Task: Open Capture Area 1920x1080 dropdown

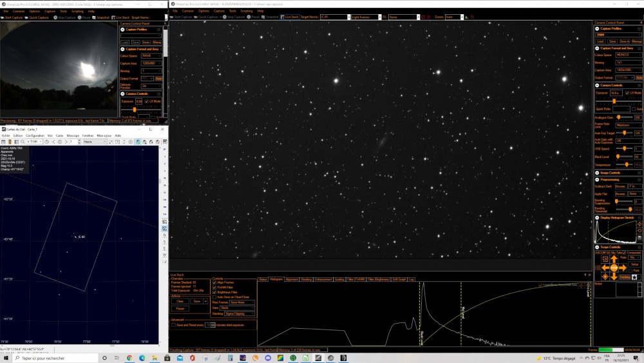Action: tap(629, 70)
